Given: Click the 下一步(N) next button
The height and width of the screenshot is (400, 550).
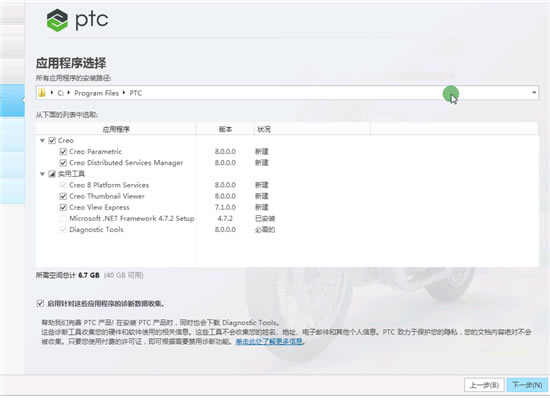Looking at the screenshot, I should [527, 385].
